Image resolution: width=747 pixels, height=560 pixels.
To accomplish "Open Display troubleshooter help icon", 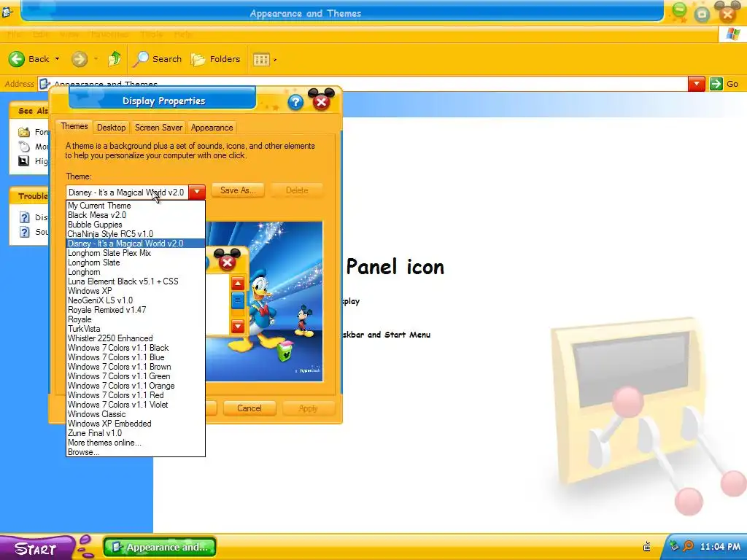I will tap(24, 217).
